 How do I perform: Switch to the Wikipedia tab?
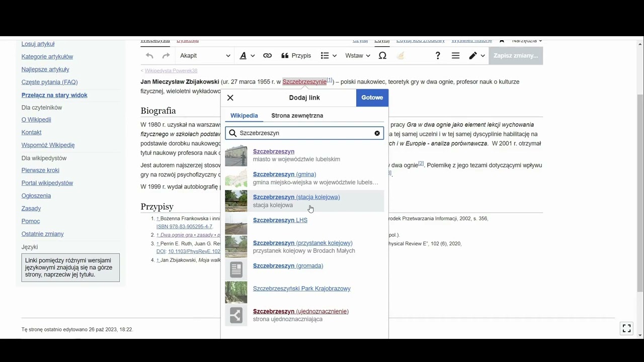point(244,116)
